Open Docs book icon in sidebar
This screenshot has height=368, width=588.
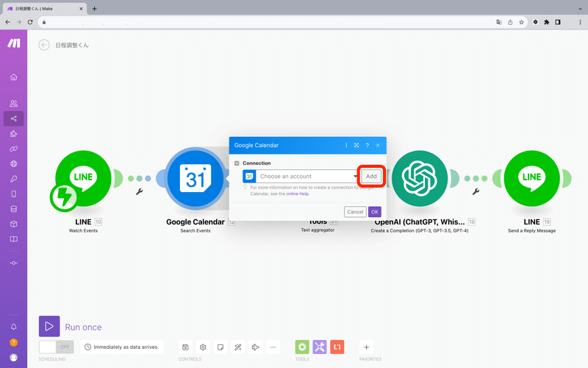(13, 239)
